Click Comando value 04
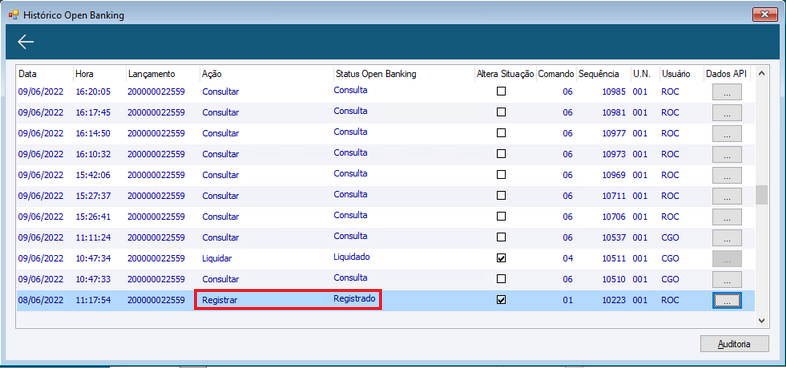Screen dimensions: 786x368 point(567,259)
